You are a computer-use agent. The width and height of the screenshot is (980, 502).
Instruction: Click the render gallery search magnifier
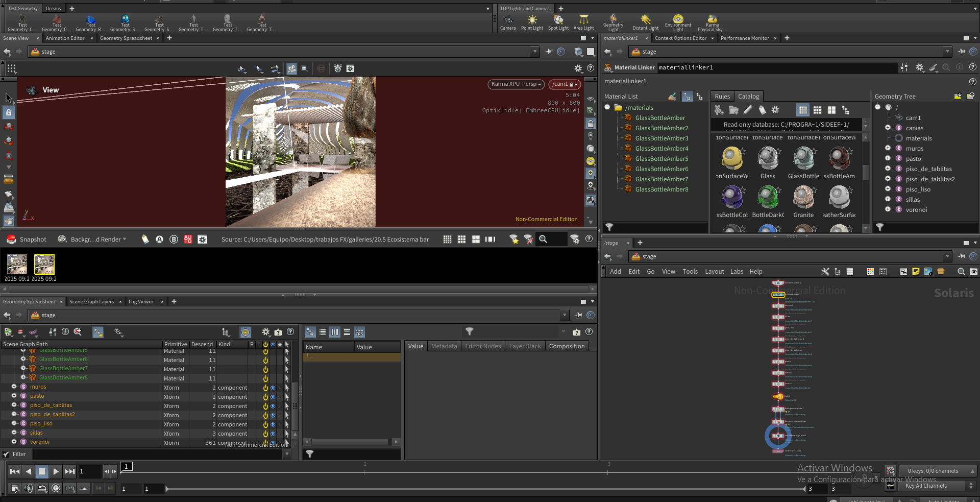pos(543,239)
